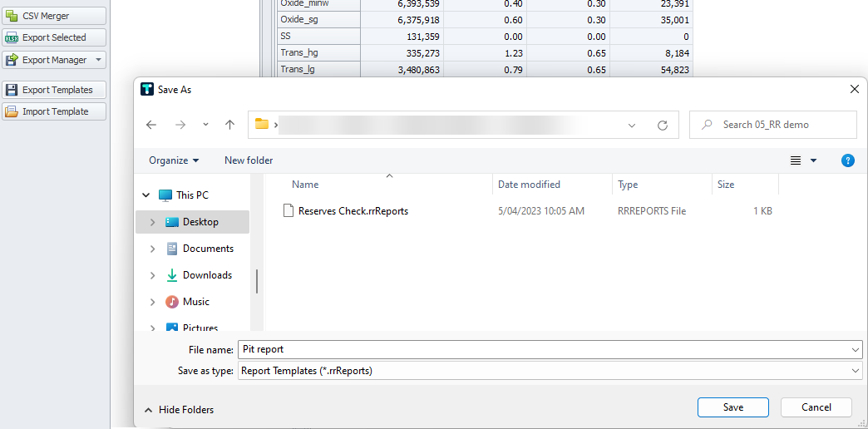
Task: Click the Export Selected button
Action: tap(54, 37)
